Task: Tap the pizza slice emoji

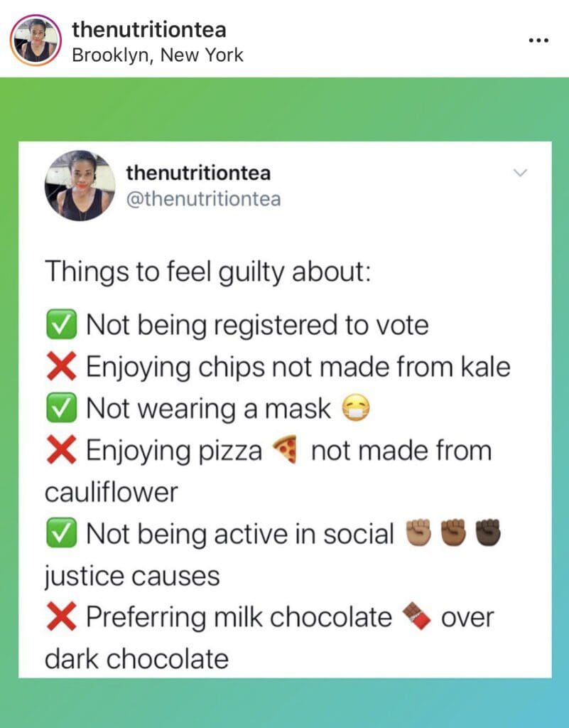Action: coord(285,449)
